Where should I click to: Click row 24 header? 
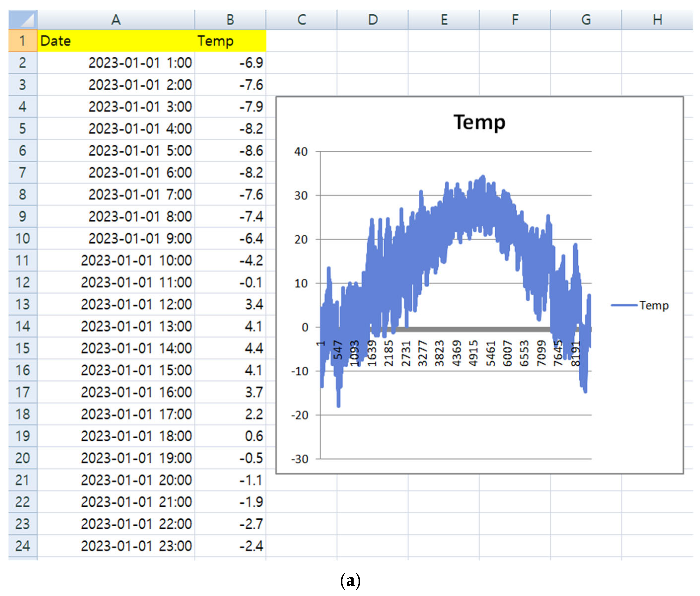(x=23, y=546)
